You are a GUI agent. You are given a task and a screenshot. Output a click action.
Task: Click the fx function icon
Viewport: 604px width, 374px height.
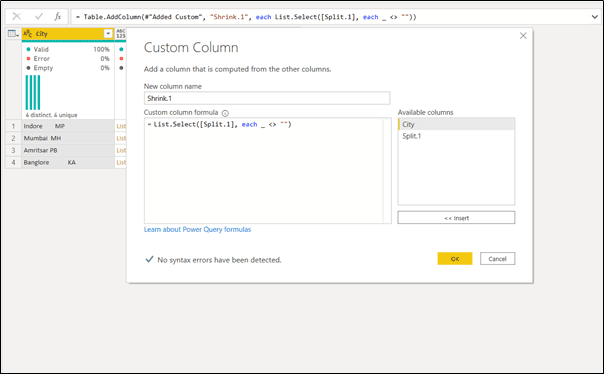pyautogui.click(x=58, y=16)
